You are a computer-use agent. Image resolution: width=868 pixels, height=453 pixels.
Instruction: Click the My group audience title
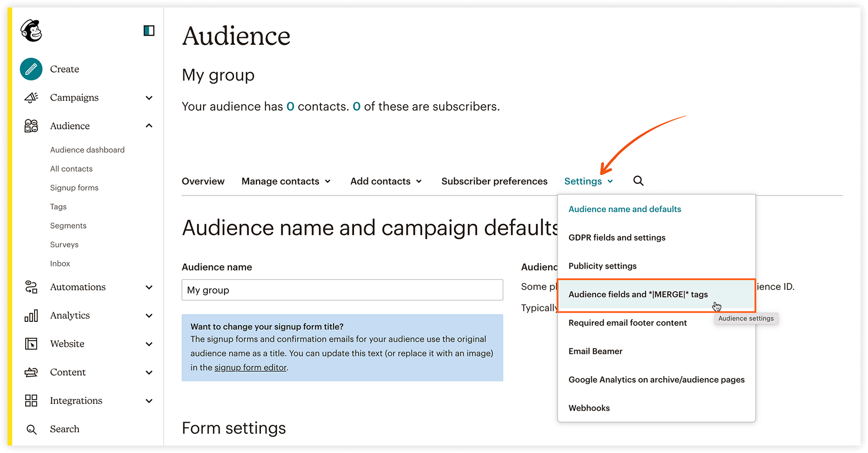pyautogui.click(x=218, y=75)
